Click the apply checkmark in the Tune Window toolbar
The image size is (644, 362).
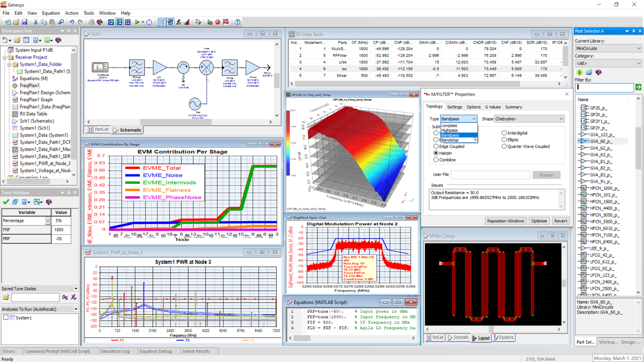(x=6, y=202)
